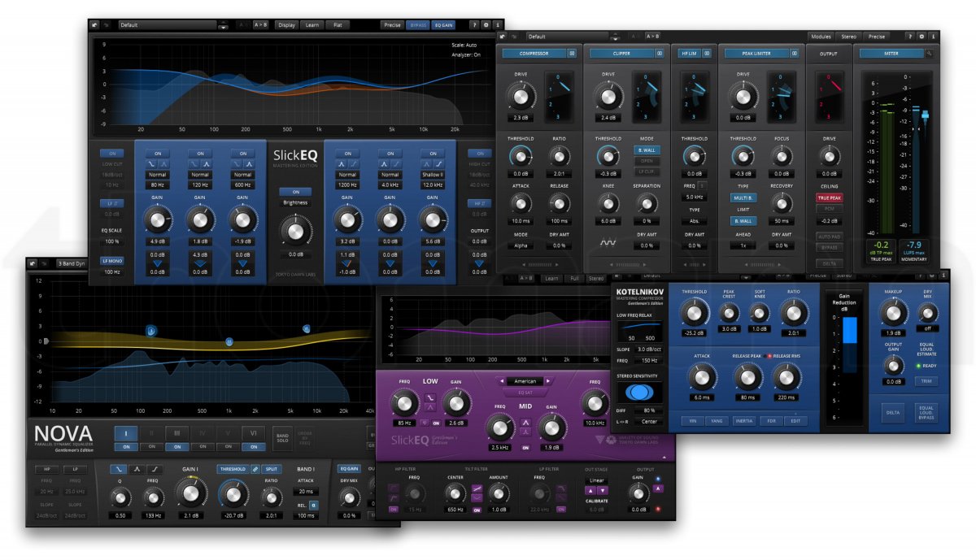
Task: Open the Brightness model dropdown
Action: click(295, 202)
